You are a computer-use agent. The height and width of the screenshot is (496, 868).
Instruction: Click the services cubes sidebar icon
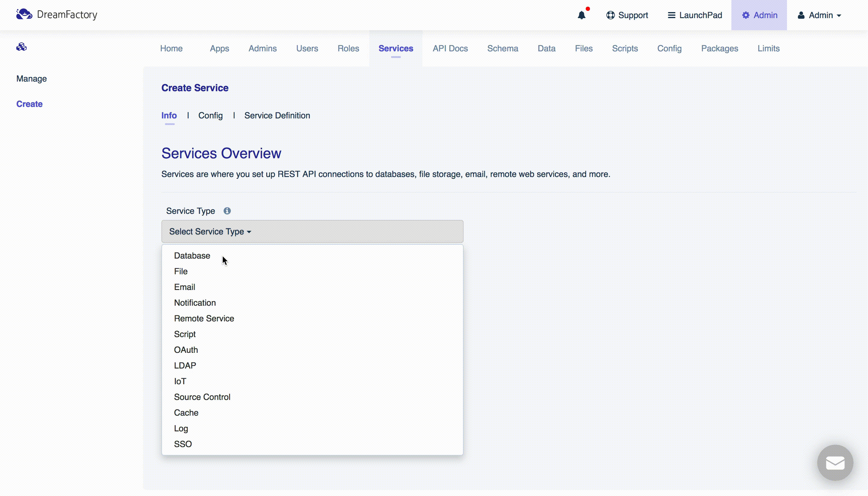point(21,47)
